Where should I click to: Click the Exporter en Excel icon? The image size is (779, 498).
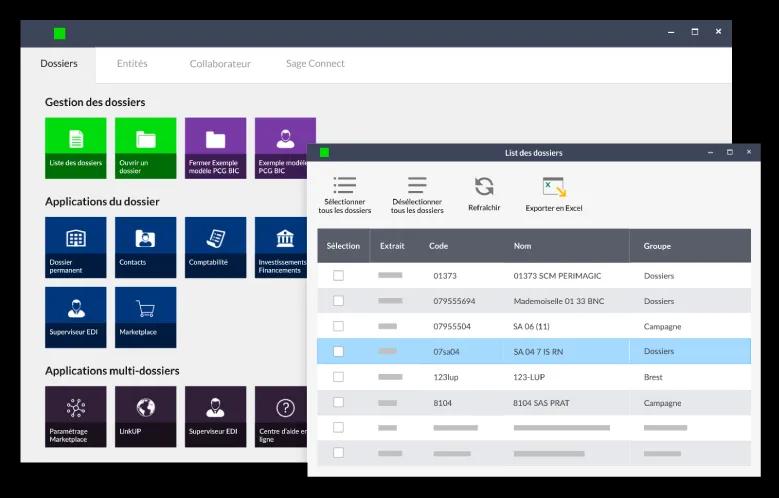coord(554,187)
